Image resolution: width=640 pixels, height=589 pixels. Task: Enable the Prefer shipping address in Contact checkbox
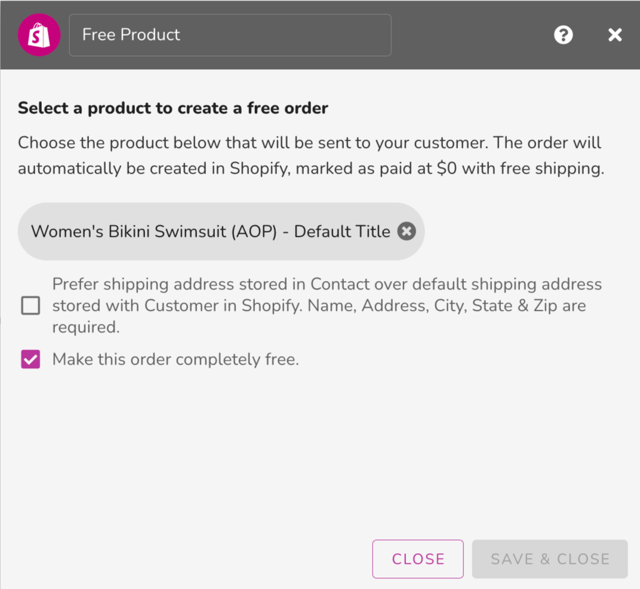pos(31,305)
